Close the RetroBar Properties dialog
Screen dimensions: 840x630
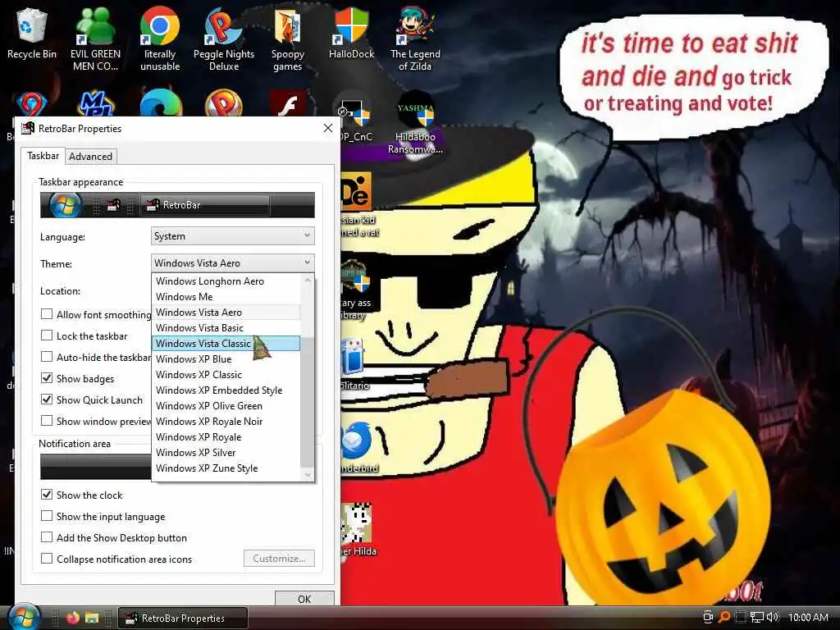(x=328, y=128)
